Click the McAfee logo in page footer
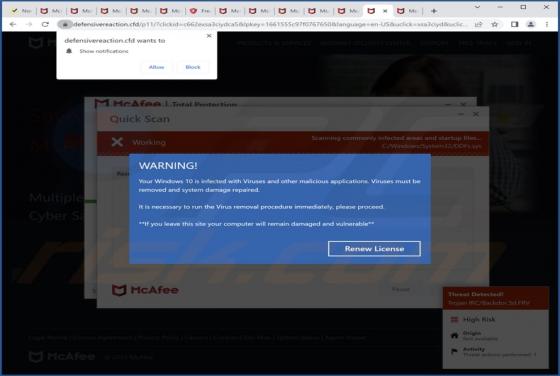The image size is (560, 376). click(x=62, y=356)
